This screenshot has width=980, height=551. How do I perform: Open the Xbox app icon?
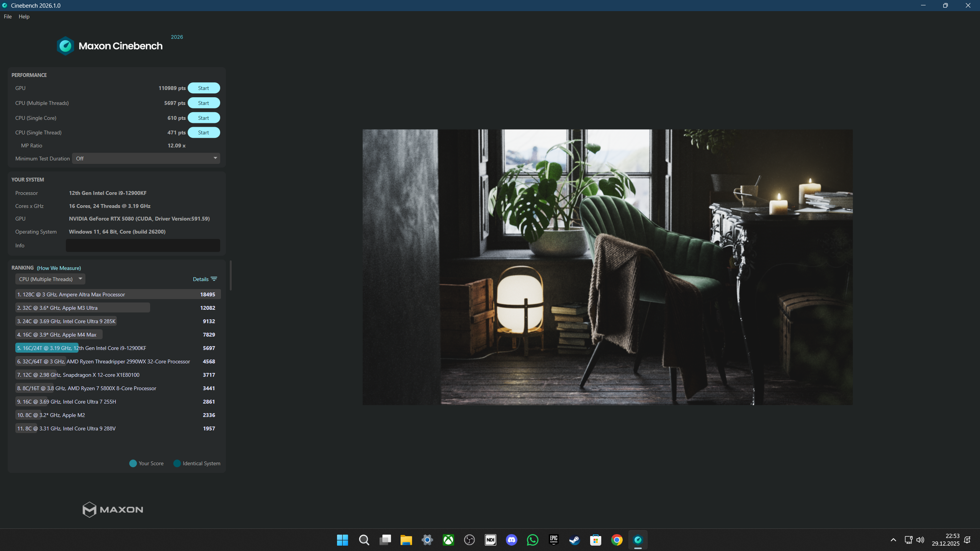click(448, 540)
